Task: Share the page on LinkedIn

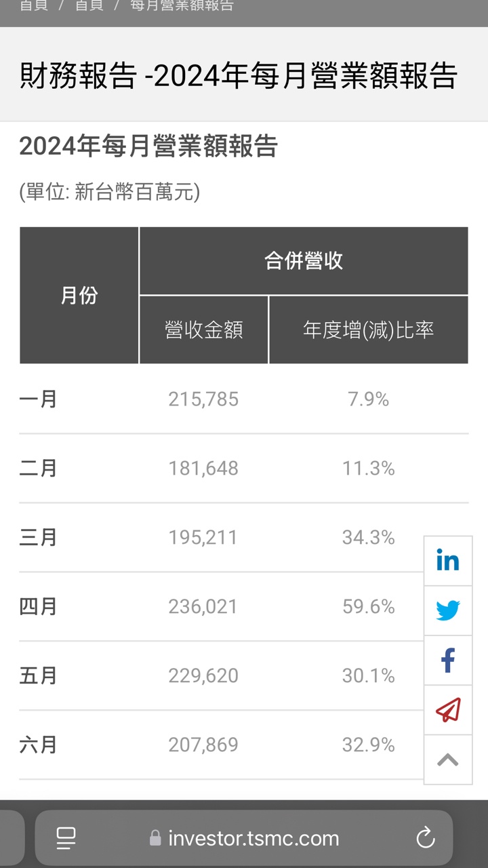Action: (447, 561)
